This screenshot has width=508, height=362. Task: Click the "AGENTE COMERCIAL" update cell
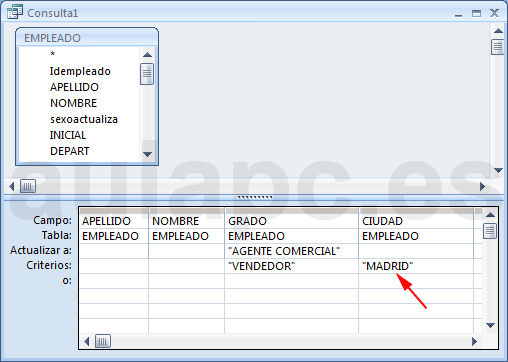[x=292, y=251]
